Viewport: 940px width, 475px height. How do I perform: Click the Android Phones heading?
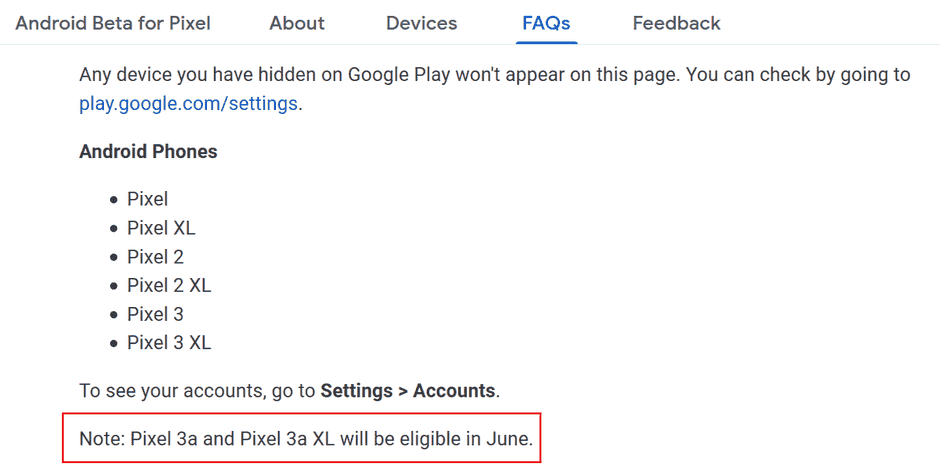click(148, 152)
